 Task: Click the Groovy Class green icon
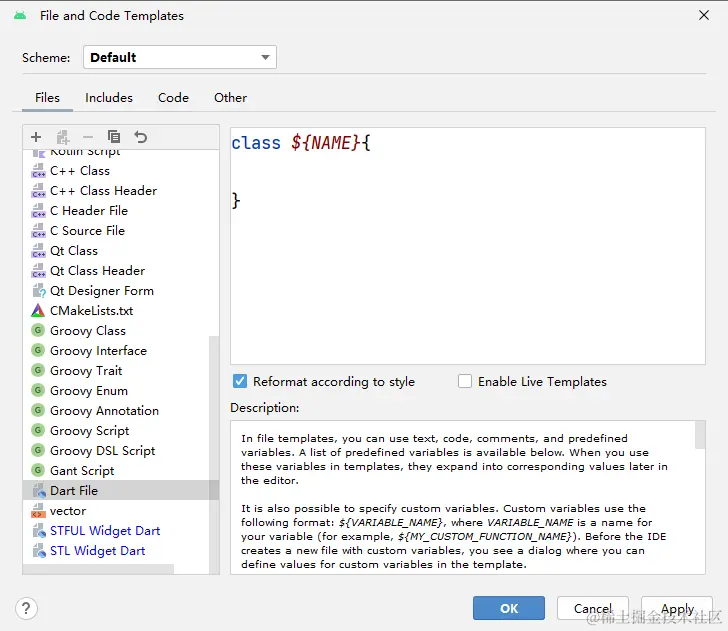pos(38,330)
